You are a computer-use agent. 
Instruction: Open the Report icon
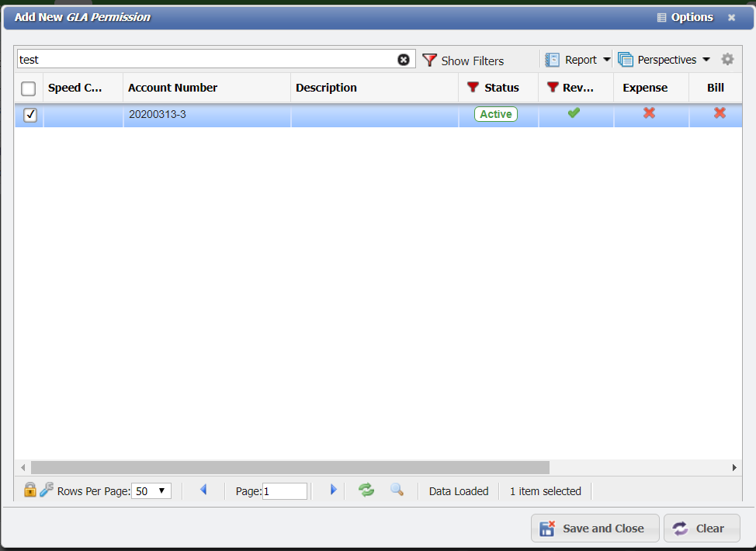point(553,59)
